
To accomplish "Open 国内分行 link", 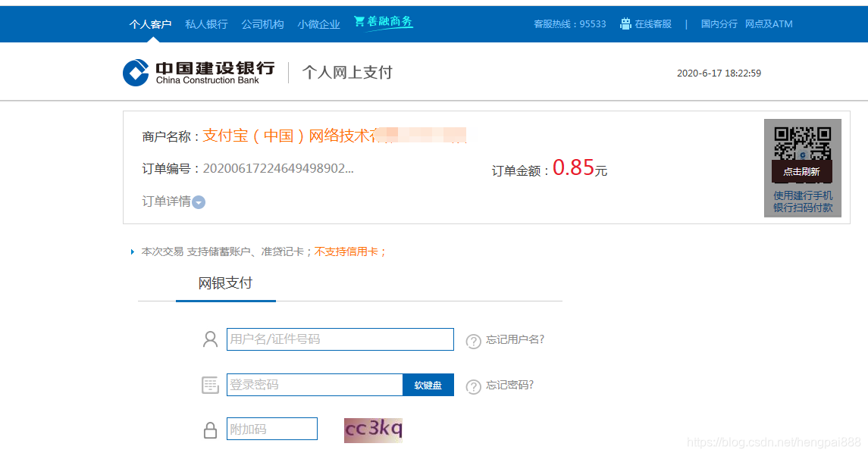I will point(719,23).
